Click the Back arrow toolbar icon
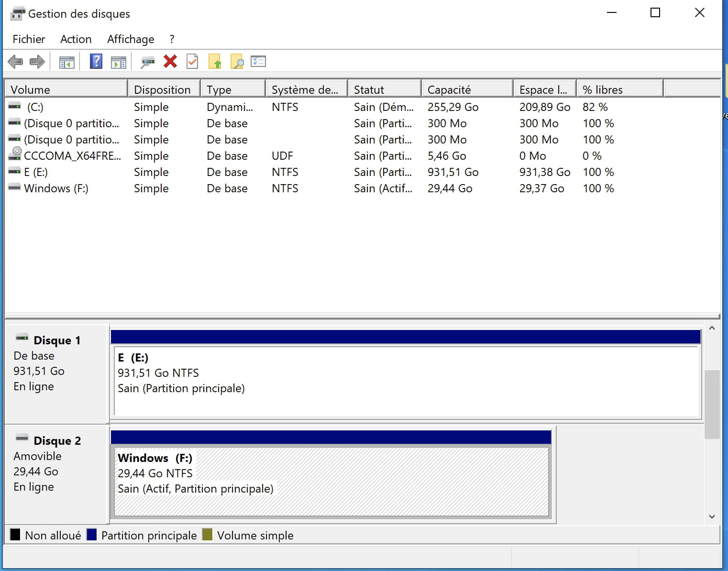This screenshot has height=571, width=728. (x=15, y=62)
